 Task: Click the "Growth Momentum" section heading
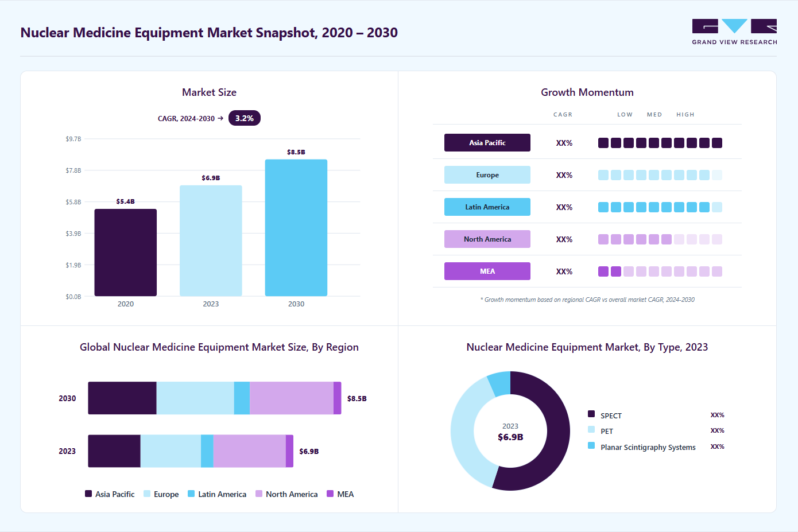point(587,92)
